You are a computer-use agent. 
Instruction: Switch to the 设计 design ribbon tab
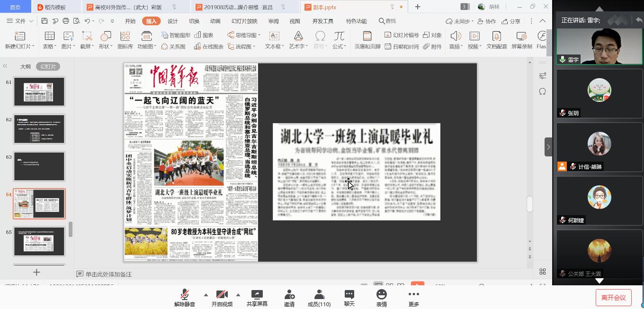coord(173,21)
